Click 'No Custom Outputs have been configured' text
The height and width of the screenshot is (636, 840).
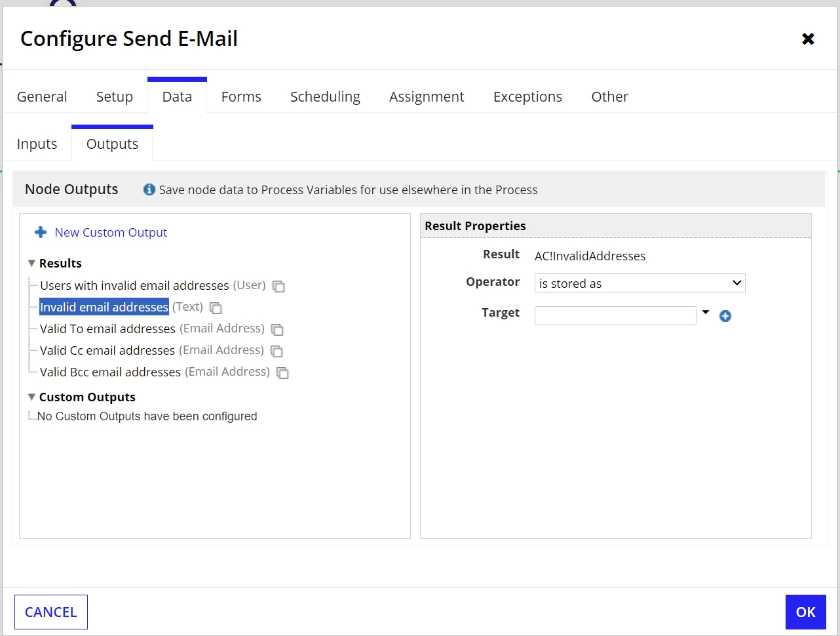[147, 416]
